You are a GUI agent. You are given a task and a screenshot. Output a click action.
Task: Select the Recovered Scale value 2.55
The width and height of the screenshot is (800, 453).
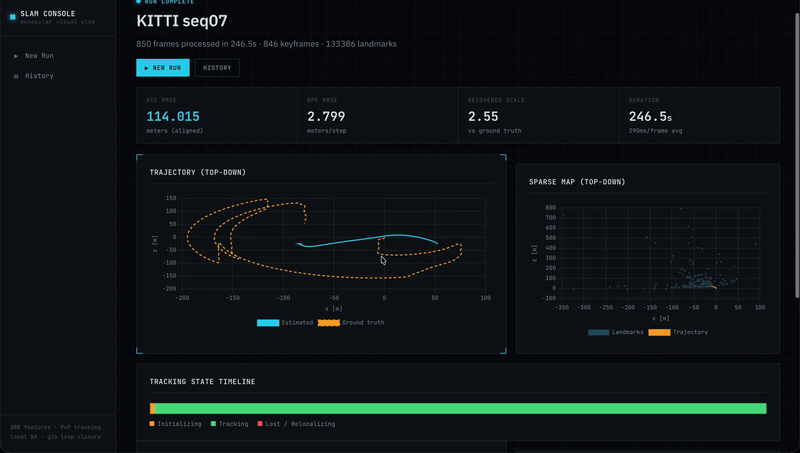(x=483, y=116)
